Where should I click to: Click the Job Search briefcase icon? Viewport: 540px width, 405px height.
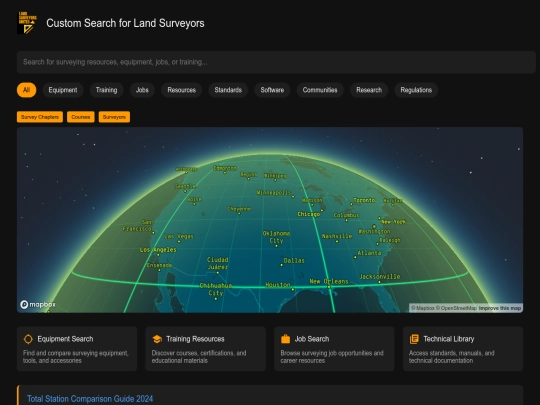pyautogui.click(x=285, y=339)
